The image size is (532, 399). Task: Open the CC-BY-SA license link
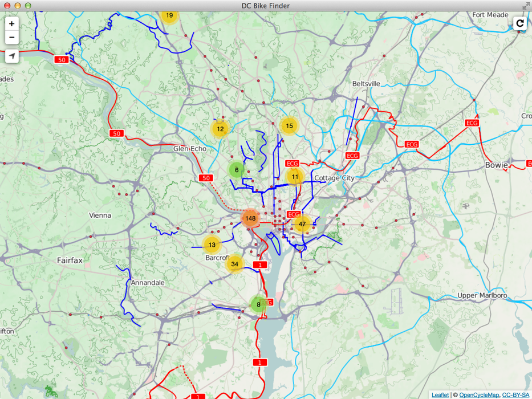(x=515, y=394)
